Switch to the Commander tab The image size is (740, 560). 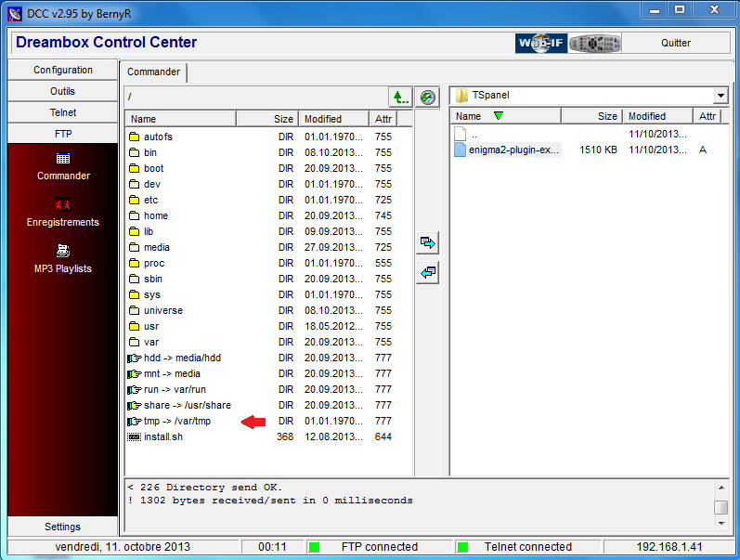(x=153, y=72)
